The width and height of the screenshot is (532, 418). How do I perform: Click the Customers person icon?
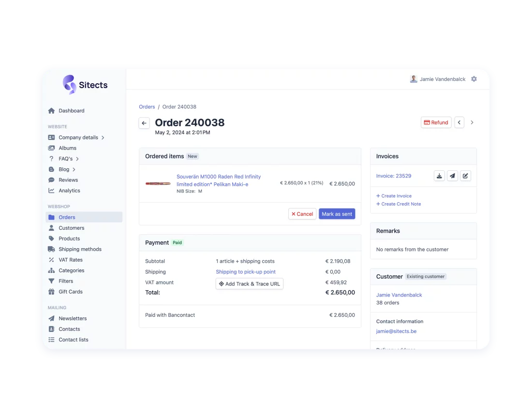pyautogui.click(x=51, y=228)
